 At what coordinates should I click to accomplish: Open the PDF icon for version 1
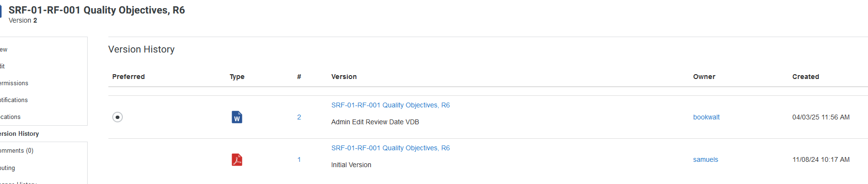click(237, 159)
